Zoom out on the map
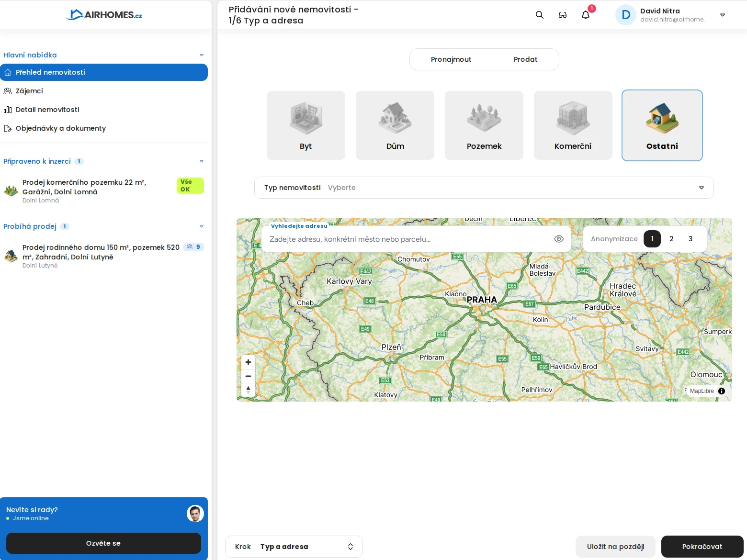Image resolution: width=747 pixels, height=560 pixels. coord(248,376)
